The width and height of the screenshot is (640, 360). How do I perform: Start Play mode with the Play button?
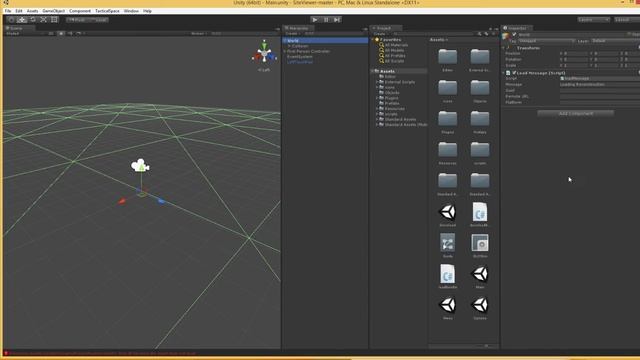click(315, 20)
